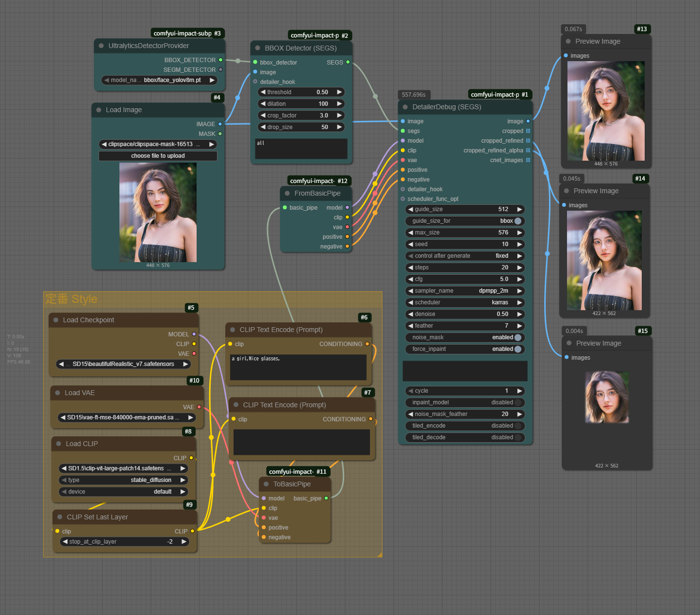
Task: Open the checkpoint beautifulRealistic_v7 selector
Action: pyautogui.click(x=123, y=364)
